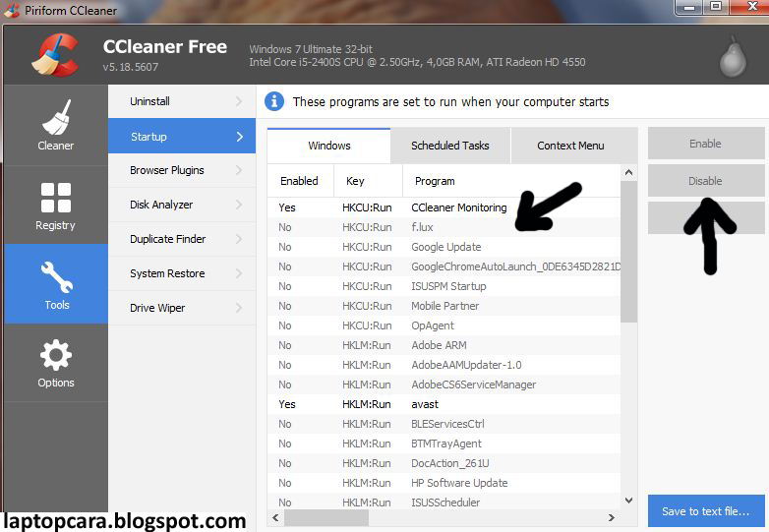This screenshot has height=532, width=769.
Task: Select Google Update startup entry
Action: pos(444,247)
